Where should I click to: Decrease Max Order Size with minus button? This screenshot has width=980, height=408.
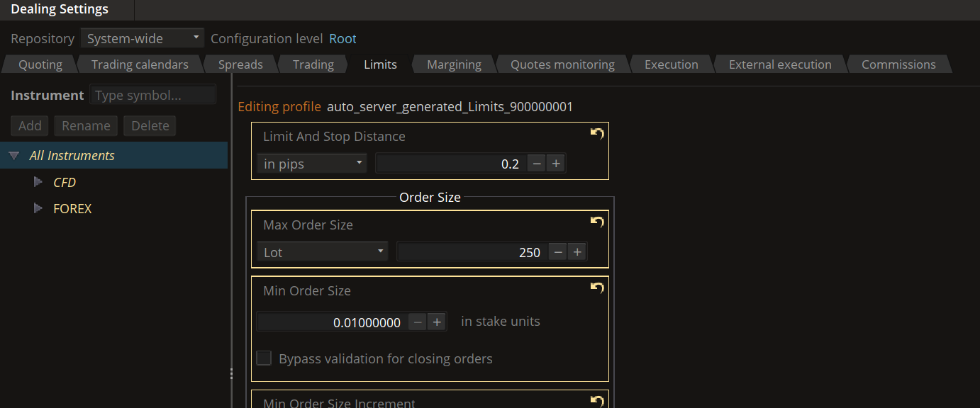point(559,251)
